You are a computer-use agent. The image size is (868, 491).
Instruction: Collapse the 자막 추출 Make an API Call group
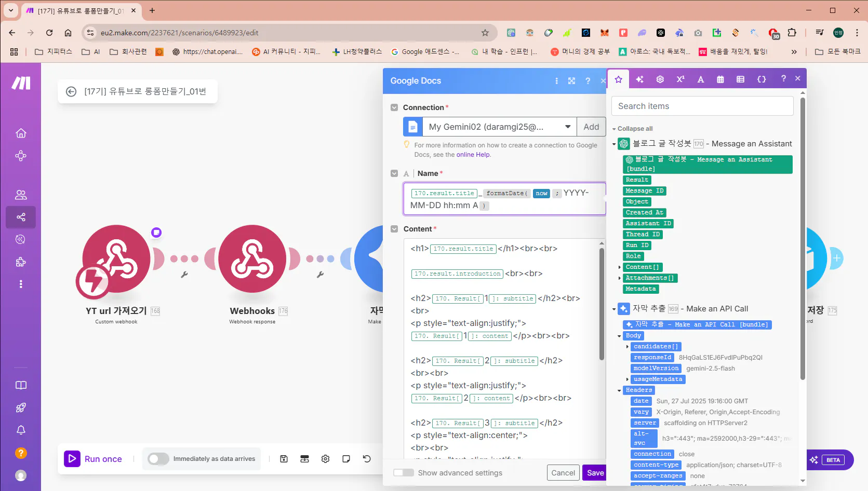click(x=614, y=309)
